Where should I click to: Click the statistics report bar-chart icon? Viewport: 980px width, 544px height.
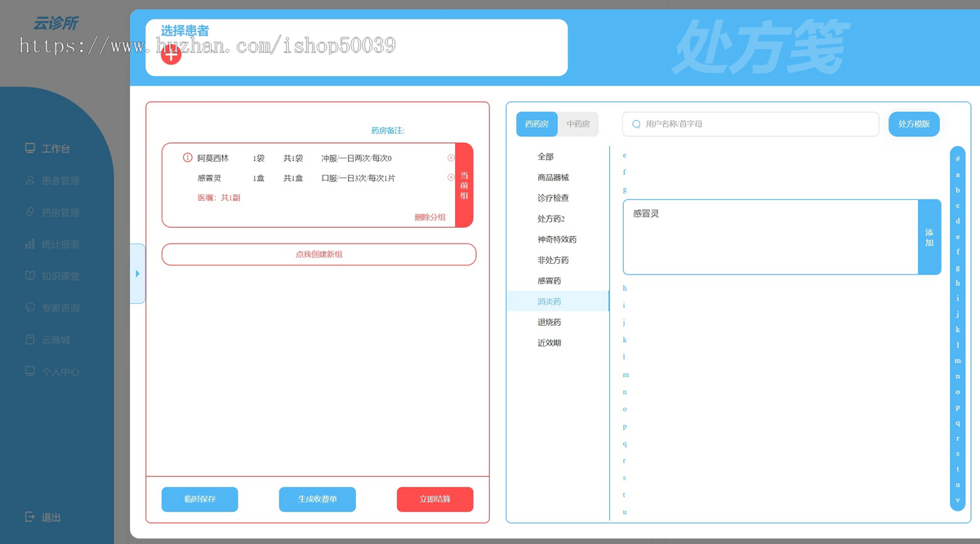click(x=30, y=244)
